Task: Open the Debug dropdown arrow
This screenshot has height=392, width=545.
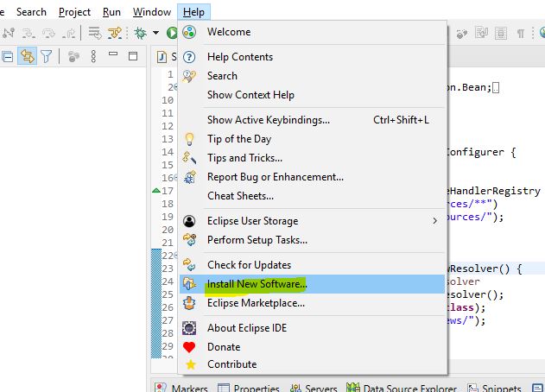Action: 156,33
